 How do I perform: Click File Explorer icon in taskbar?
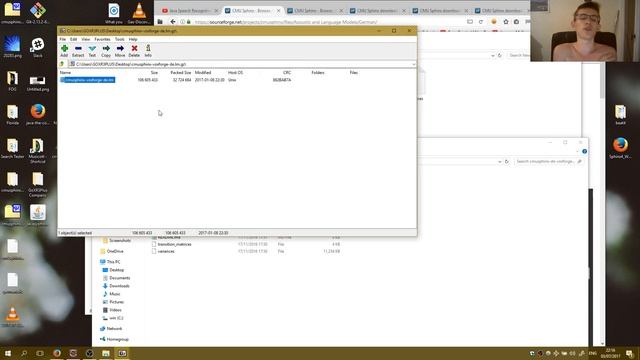[x=106, y=353]
